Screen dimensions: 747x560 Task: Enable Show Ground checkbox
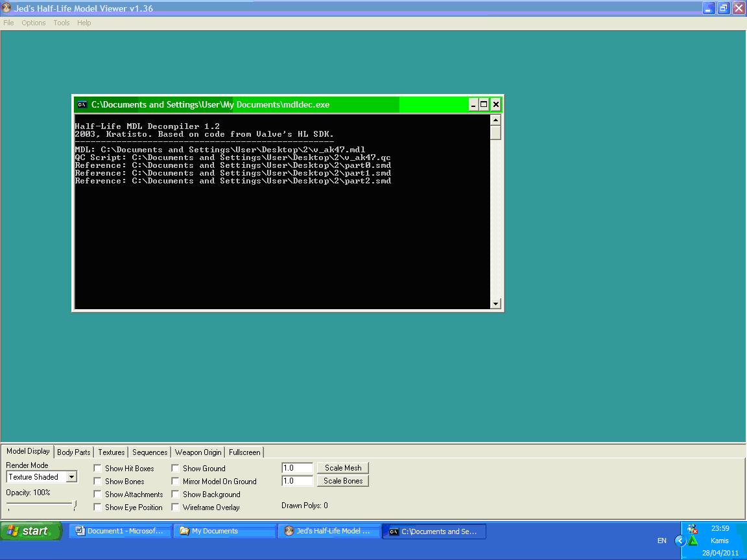[x=175, y=468]
